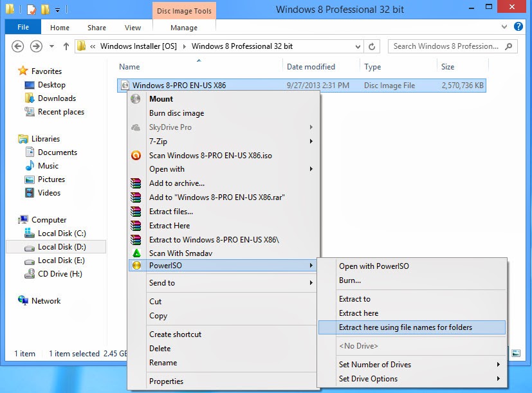
Task: Click the SkyDrive Pro cloud icon
Action: [x=136, y=127]
